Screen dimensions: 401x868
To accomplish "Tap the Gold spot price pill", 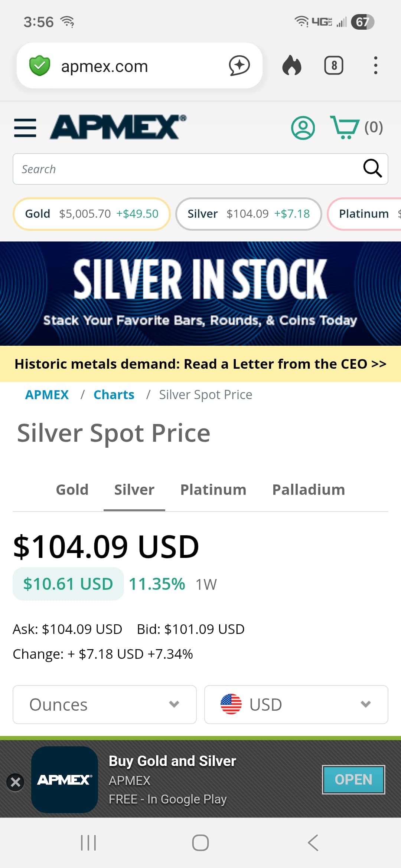I will (91, 214).
